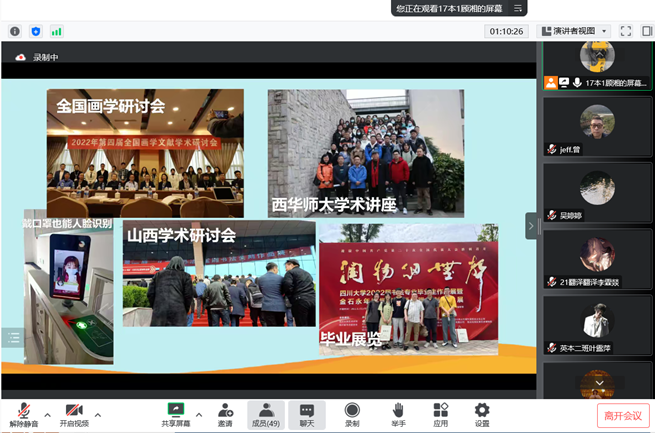Start 录制 recording

(352, 415)
